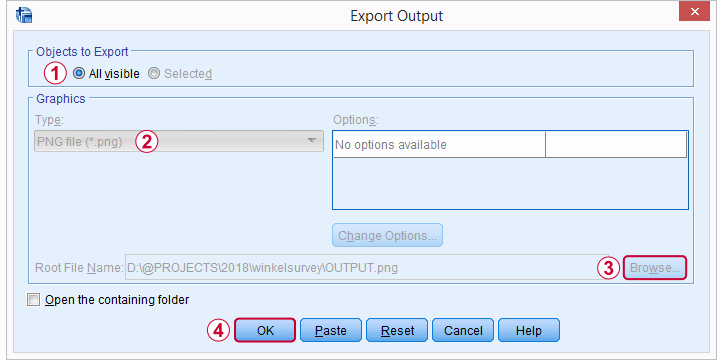Open the PNG file type dropdown
Screen dimensions: 720x360
coord(179,141)
